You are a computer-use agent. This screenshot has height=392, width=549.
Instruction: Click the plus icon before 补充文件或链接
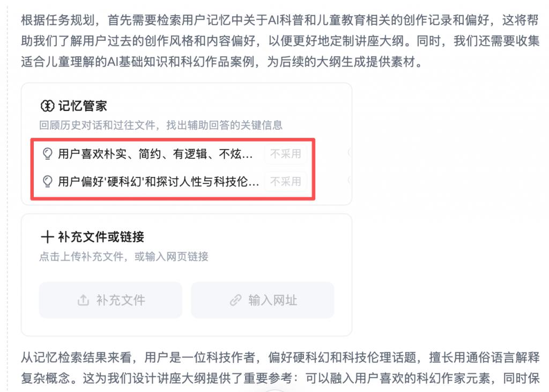click(47, 237)
